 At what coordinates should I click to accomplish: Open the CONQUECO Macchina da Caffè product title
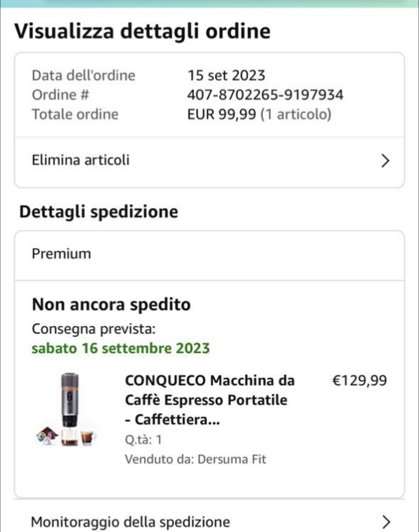click(x=209, y=400)
